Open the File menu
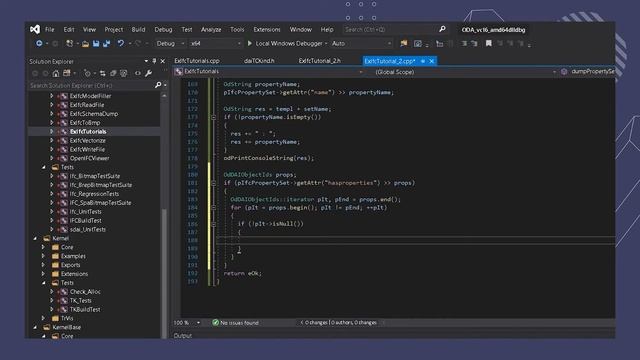 click(x=49, y=29)
